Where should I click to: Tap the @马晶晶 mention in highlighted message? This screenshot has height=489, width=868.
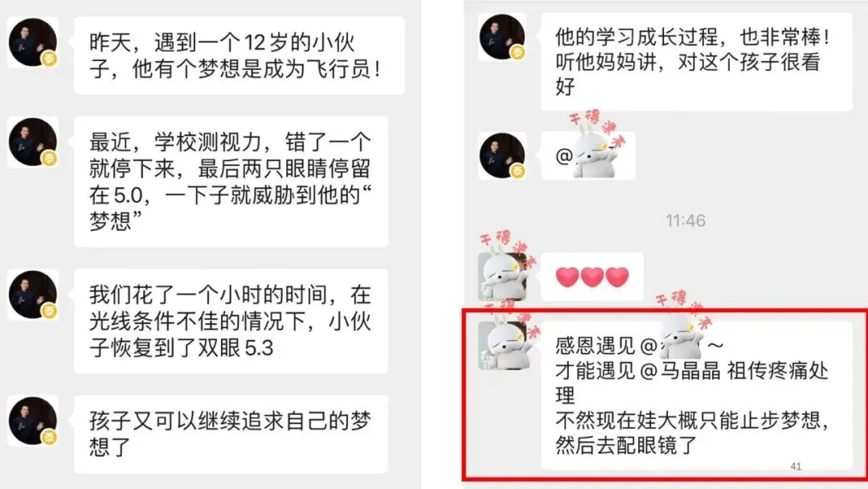(681, 371)
